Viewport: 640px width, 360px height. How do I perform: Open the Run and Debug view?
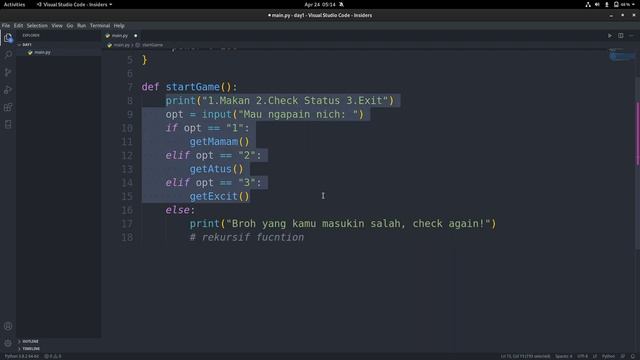tap(8, 90)
